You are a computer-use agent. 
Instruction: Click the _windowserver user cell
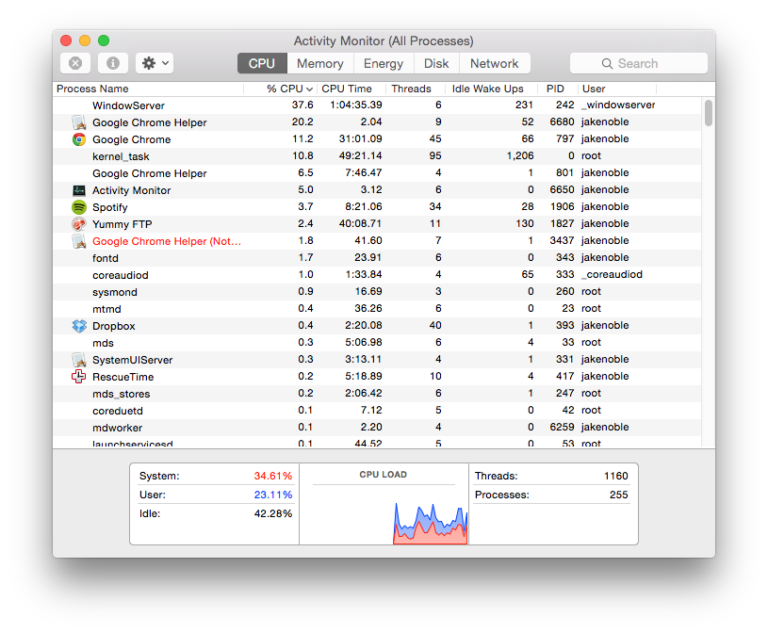[618, 105]
